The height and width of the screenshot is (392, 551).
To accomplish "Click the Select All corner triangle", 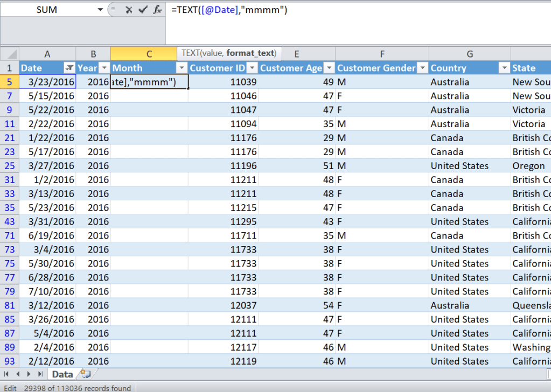I will coord(10,54).
